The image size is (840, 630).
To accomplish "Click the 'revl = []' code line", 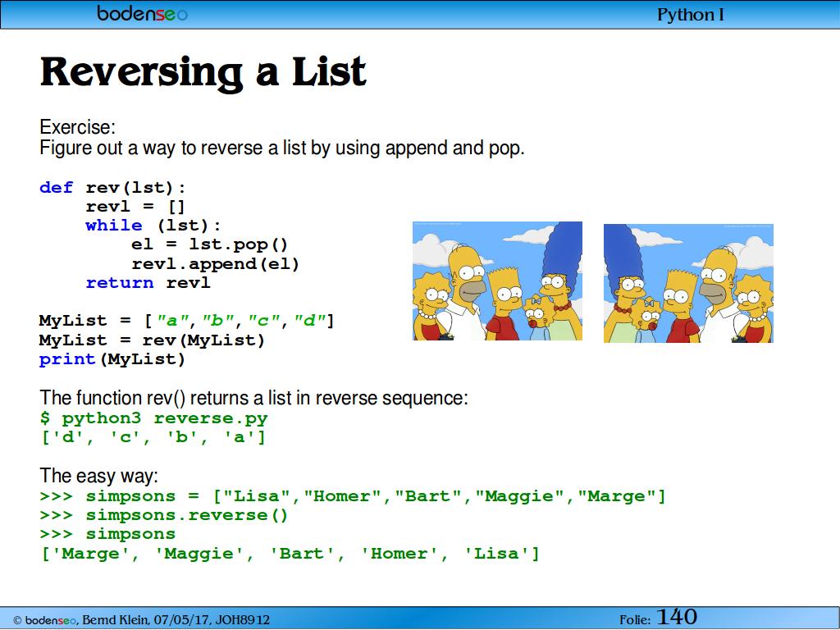I will click(x=135, y=206).
